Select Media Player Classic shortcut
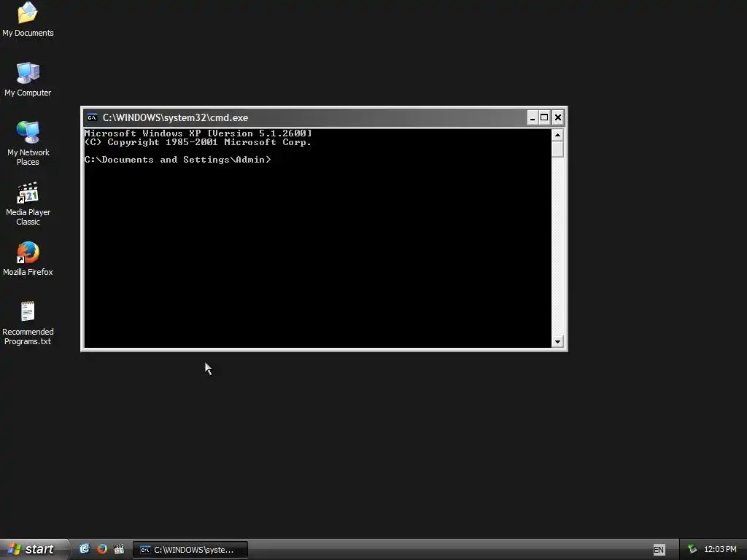 (x=28, y=203)
